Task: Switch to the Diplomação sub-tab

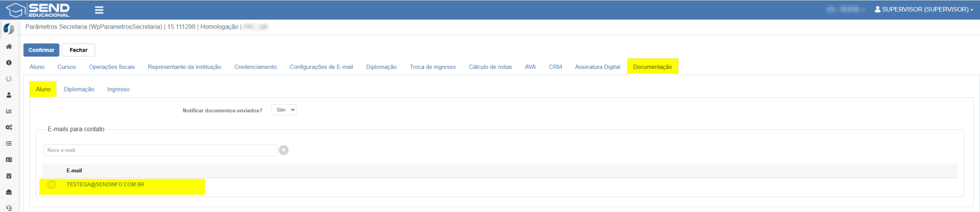Action: 79,89
